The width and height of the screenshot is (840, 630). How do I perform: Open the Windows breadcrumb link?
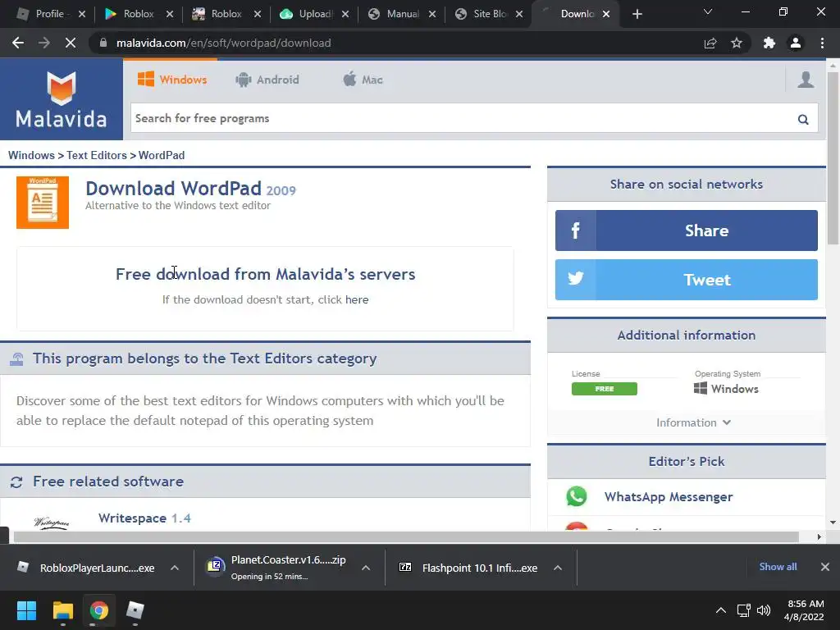tap(31, 155)
